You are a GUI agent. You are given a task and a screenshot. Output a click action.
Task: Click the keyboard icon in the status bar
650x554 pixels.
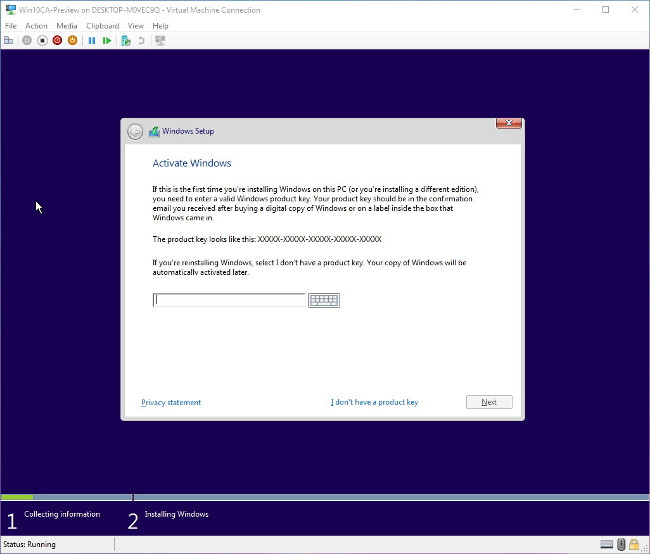606,544
